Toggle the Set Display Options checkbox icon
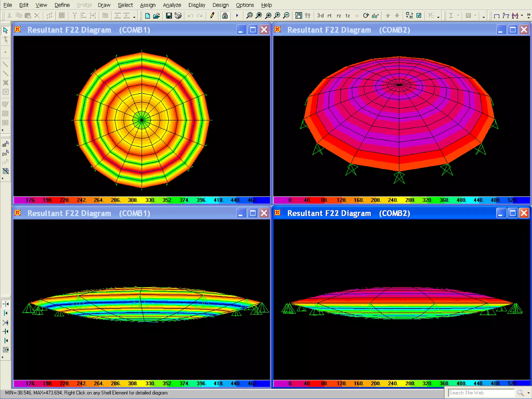Screen dimensions: 532x399 coord(419,16)
